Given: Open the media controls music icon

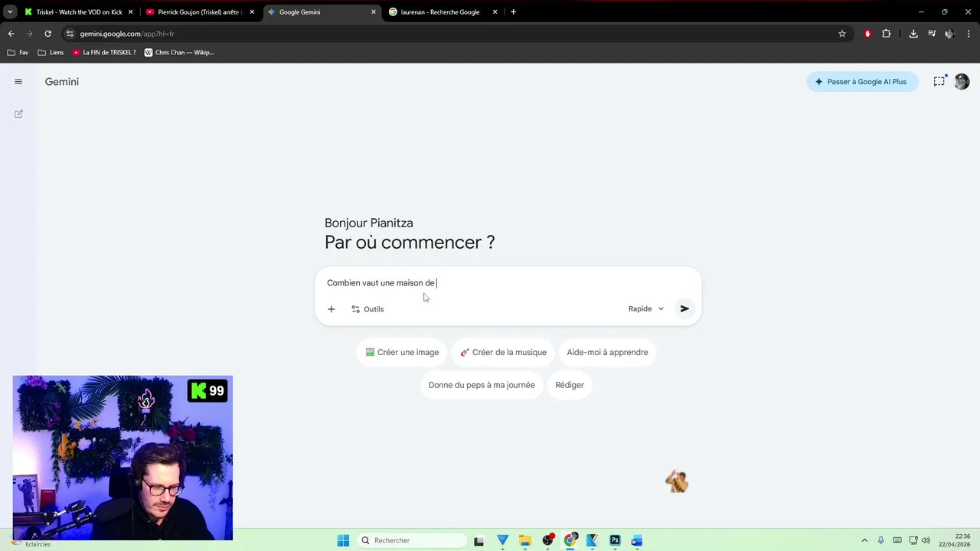Looking at the screenshot, I should point(932,34).
